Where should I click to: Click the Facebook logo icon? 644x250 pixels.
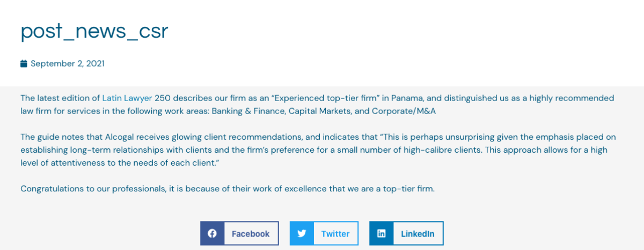(212, 233)
